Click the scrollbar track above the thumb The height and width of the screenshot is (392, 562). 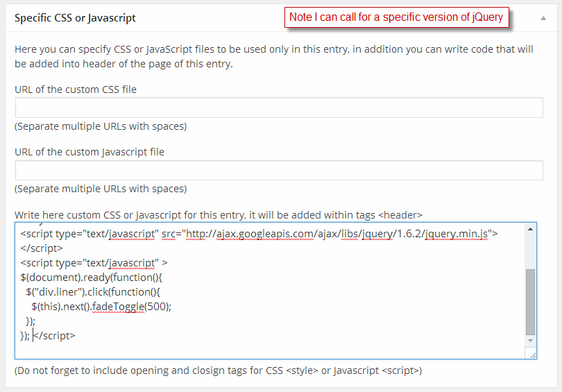pyautogui.click(x=531, y=251)
